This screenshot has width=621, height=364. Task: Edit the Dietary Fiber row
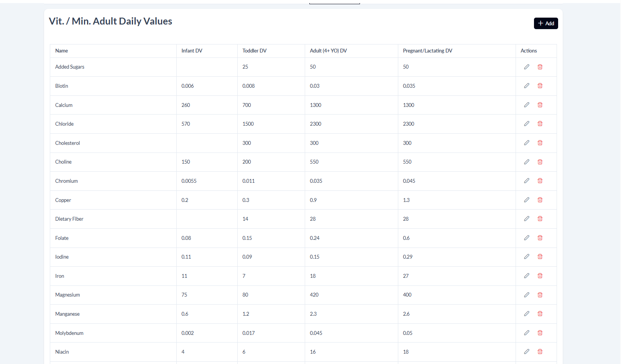point(527,219)
